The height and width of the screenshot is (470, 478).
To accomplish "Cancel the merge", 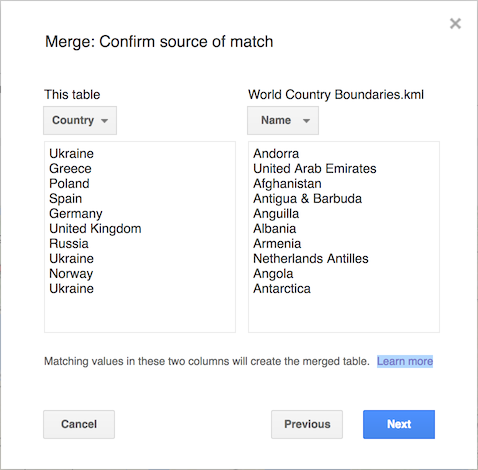I will pos(79,424).
